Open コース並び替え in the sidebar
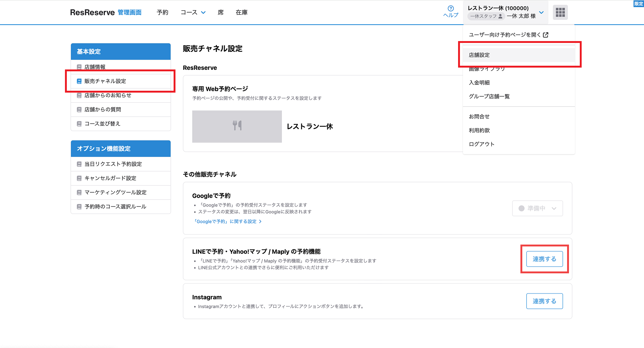The width and height of the screenshot is (644, 348). click(x=121, y=124)
